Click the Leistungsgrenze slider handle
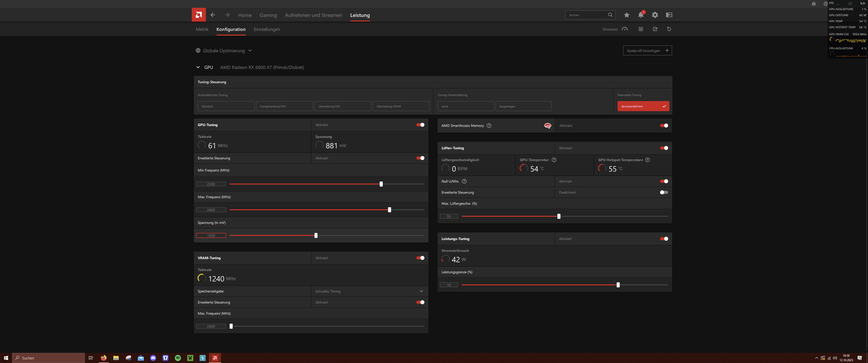This screenshot has height=363, width=868. (x=618, y=285)
